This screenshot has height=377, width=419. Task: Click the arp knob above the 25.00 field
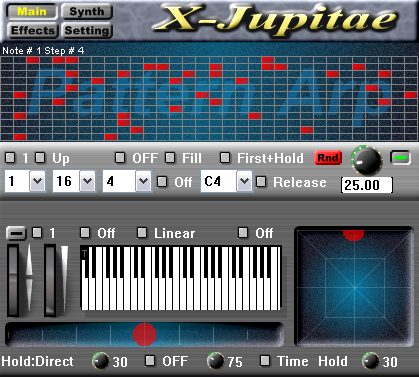(366, 160)
